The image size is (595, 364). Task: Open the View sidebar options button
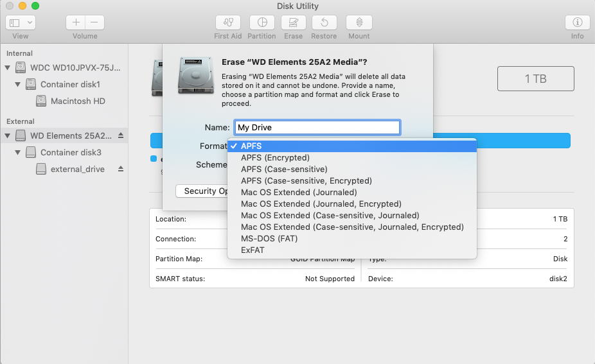[x=21, y=22]
